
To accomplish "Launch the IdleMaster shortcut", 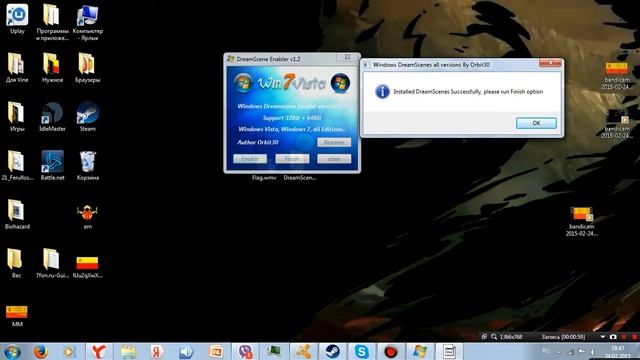I will click(52, 117).
